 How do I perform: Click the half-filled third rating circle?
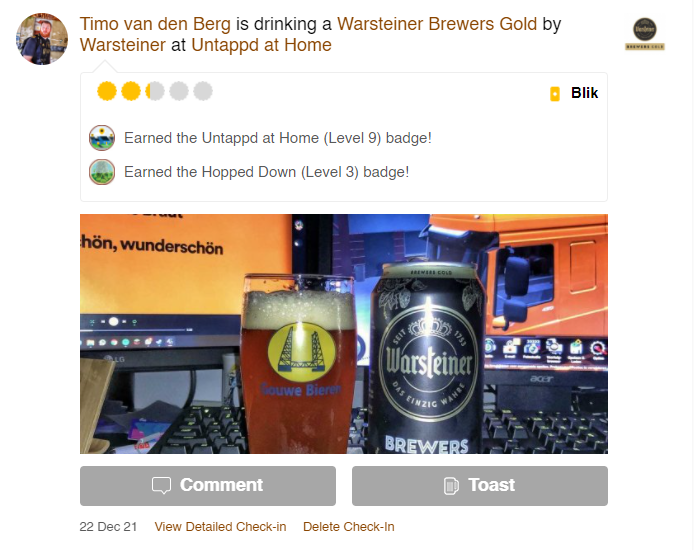click(155, 91)
